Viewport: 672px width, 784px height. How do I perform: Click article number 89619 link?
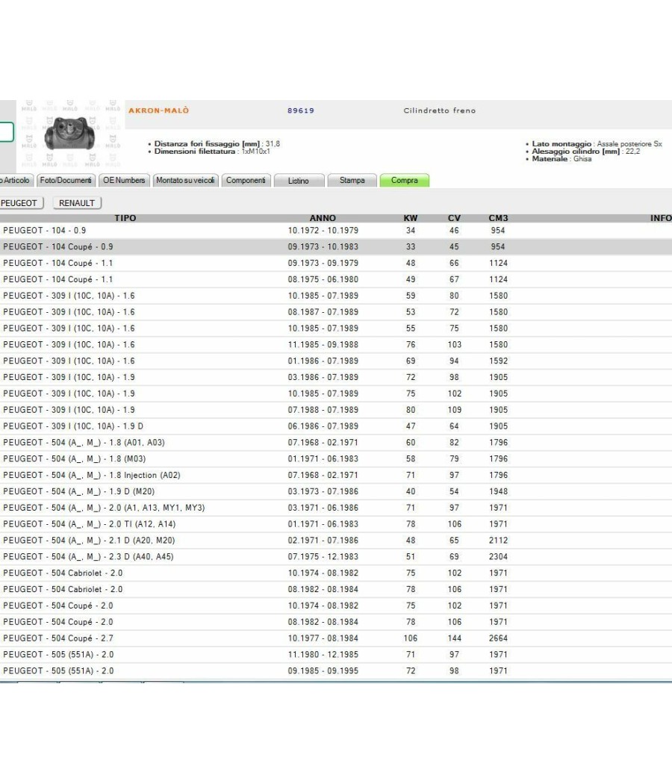pyautogui.click(x=300, y=111)
